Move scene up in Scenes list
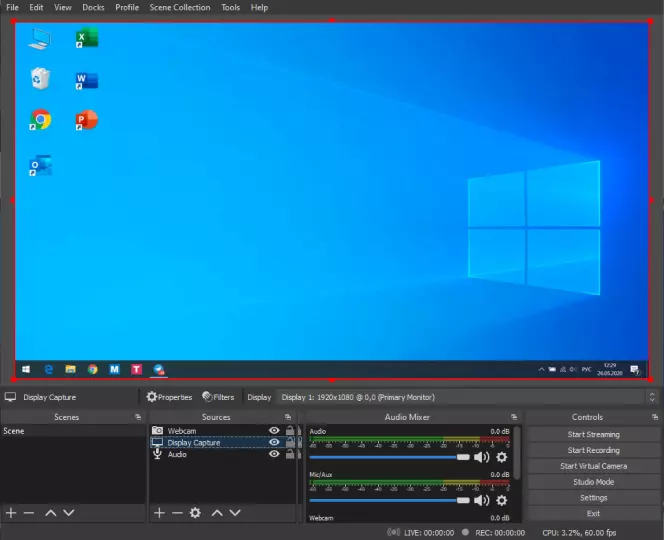The height and width of the screenshot is (540, 664). [x=51, y=513]
